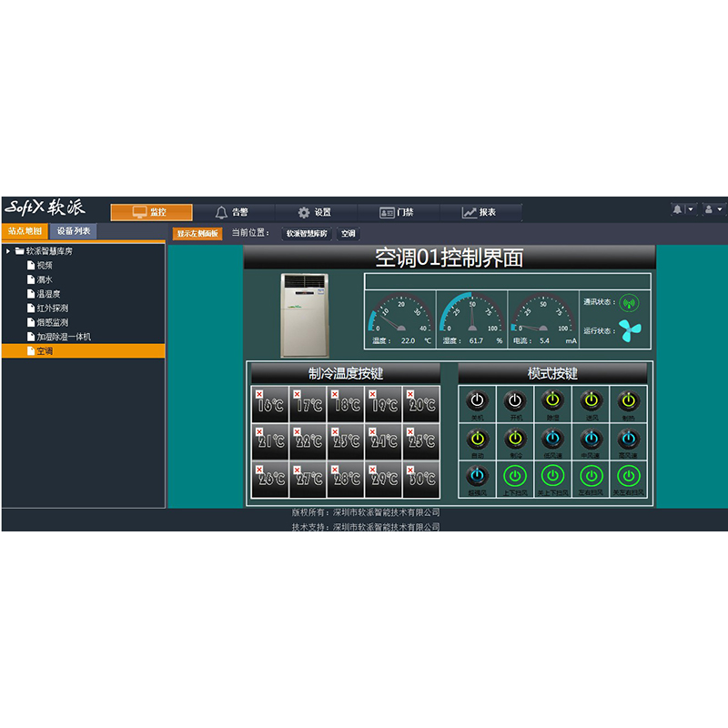728x728 pixels.
Task: Click the 湿度 humidity gauge
Action: click(x=471, y=316)
